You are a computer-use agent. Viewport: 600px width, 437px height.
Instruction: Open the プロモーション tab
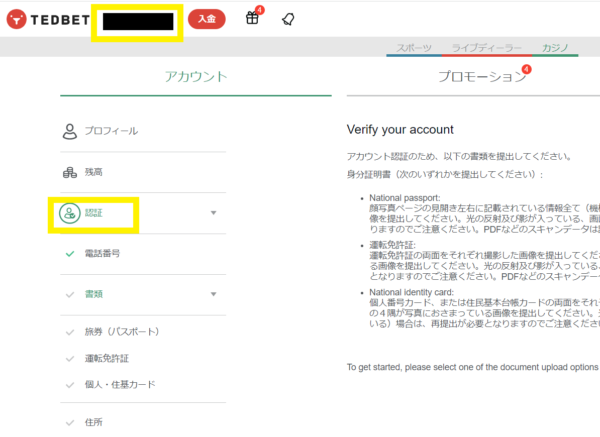pos(480,76)
